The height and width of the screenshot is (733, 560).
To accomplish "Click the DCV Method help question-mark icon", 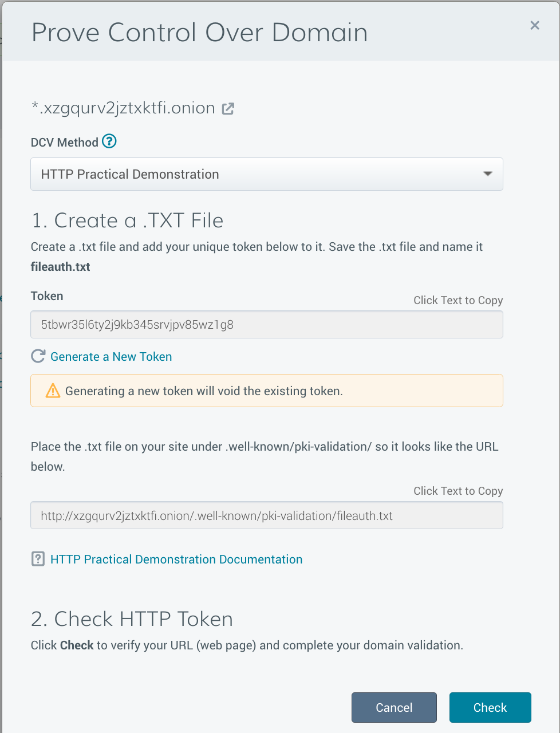I will coord(109,141).
